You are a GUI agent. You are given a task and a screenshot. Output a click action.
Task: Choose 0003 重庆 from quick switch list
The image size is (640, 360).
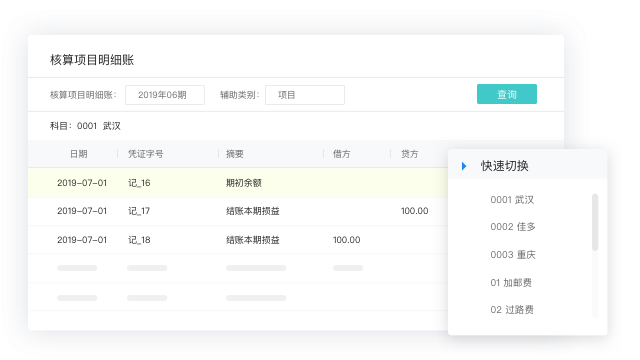513,255
